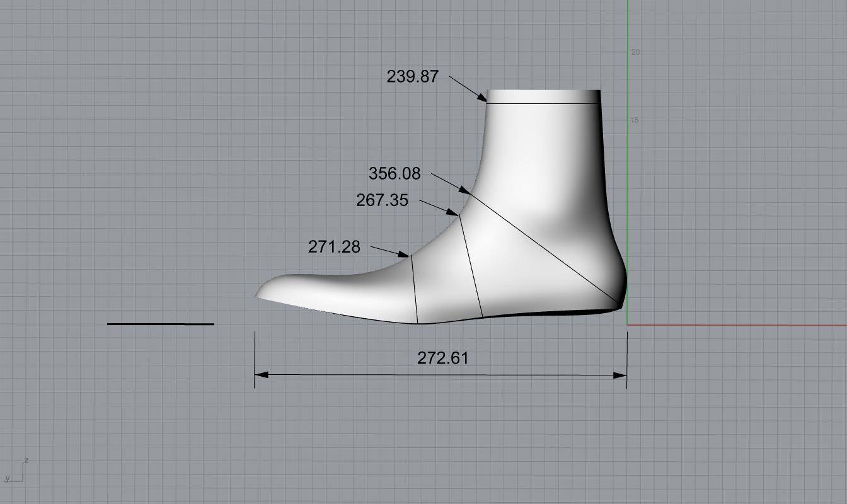Select the 239.87 dimension label
The image size is (847, 504).
pos(412,76)
